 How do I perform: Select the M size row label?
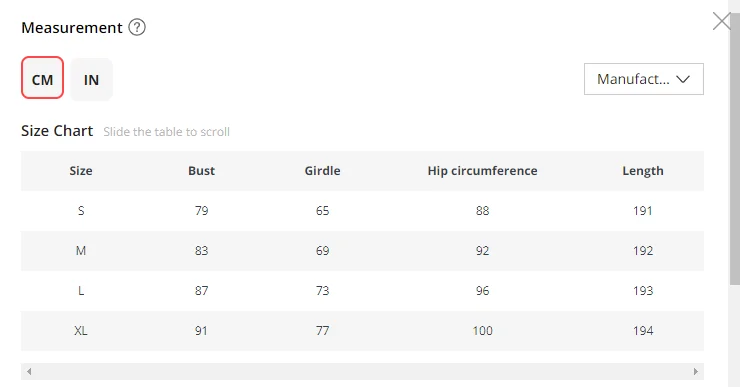click(x=81, y=251)
